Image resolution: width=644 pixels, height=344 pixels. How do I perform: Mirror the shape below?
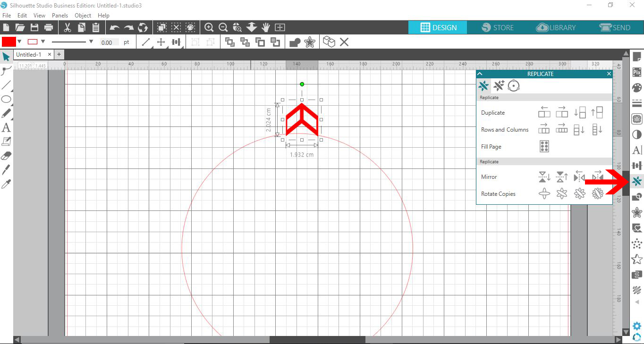(x=544, y=177)
